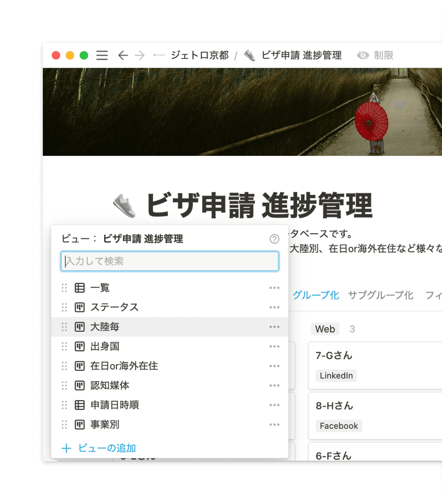Click the board icon beside the ステータス view

pyautogui.click(x=80, y=307)
